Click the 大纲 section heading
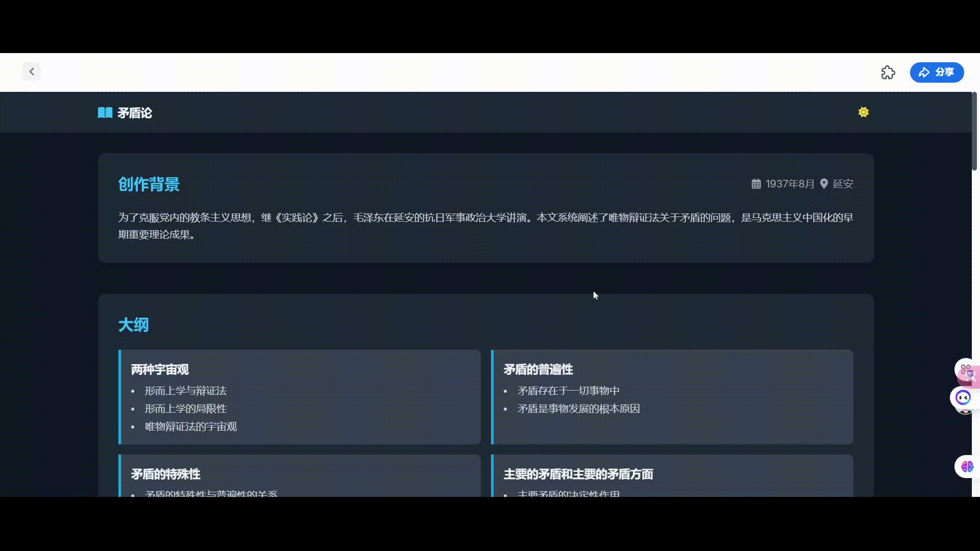Screen dimensions: 980x551 pos(133,325)
